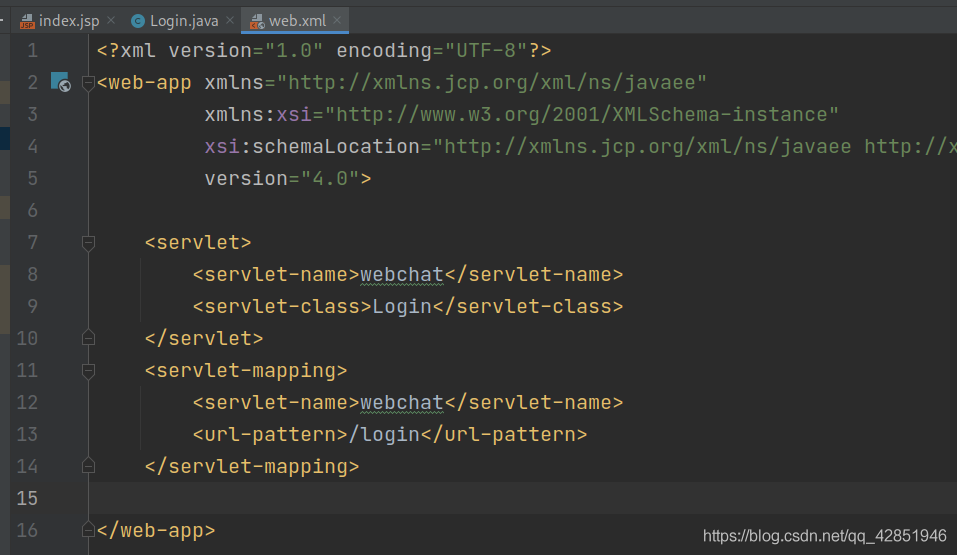957x555 pixels.
Task: Click the web facet gutter icon on line 2
Action: tap(60, 82)
